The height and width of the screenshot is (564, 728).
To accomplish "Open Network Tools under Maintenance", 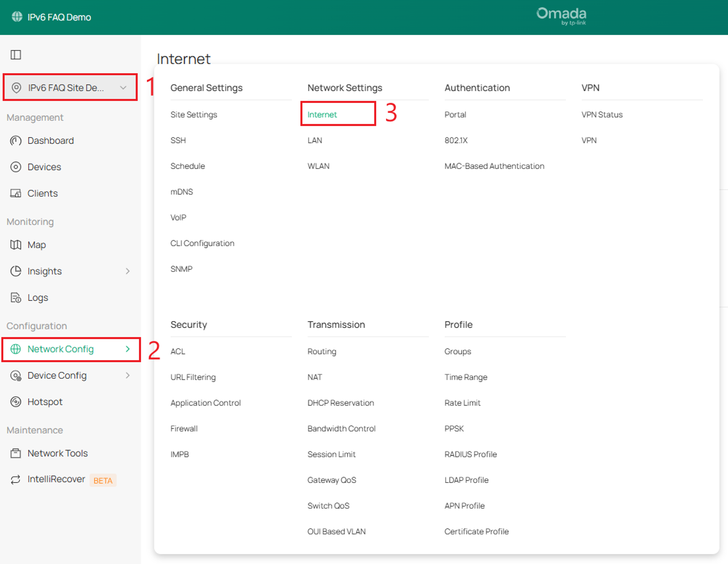I will (58, 453).
